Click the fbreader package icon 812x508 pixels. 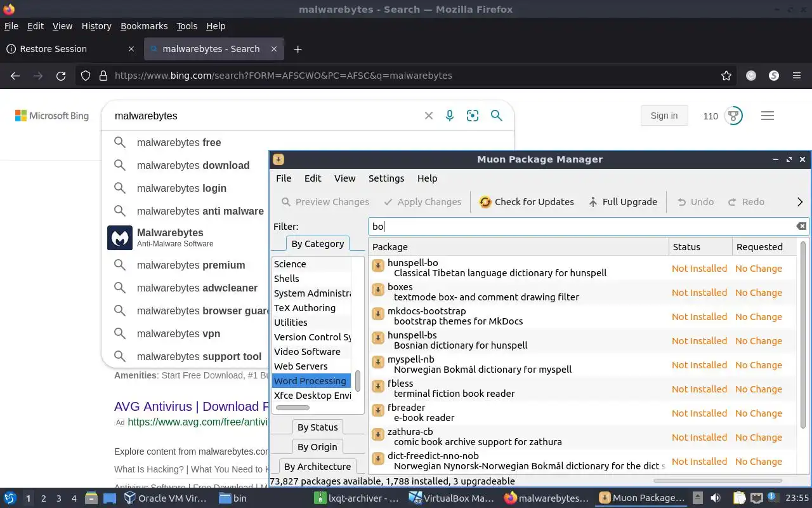(x=378, y=410)
